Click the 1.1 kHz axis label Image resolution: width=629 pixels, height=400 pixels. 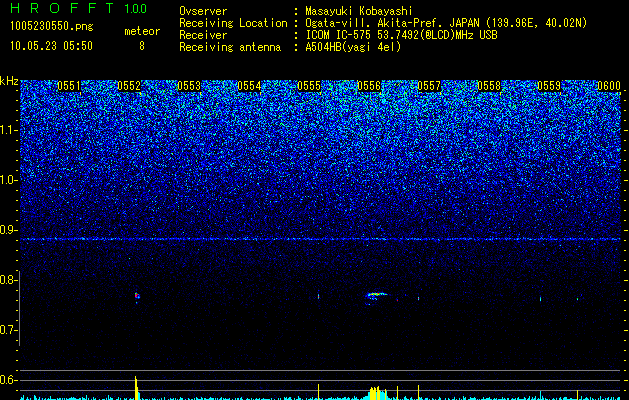click(8, 130)
